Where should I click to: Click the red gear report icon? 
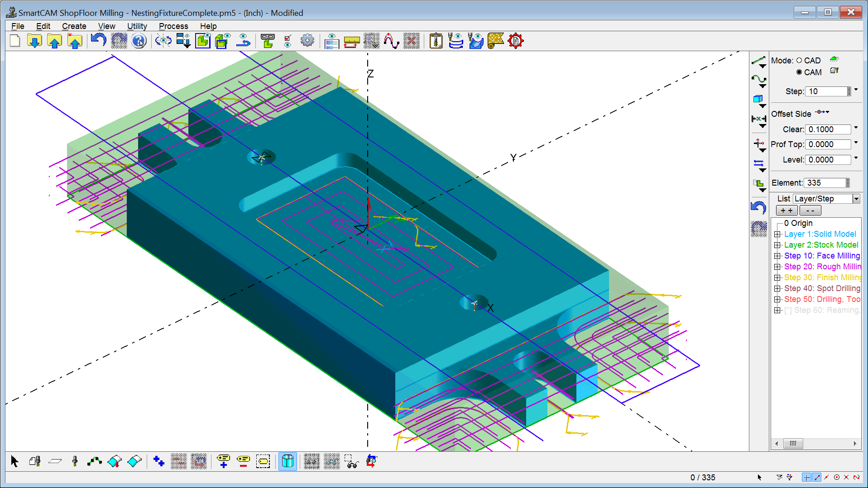point(515,41)
